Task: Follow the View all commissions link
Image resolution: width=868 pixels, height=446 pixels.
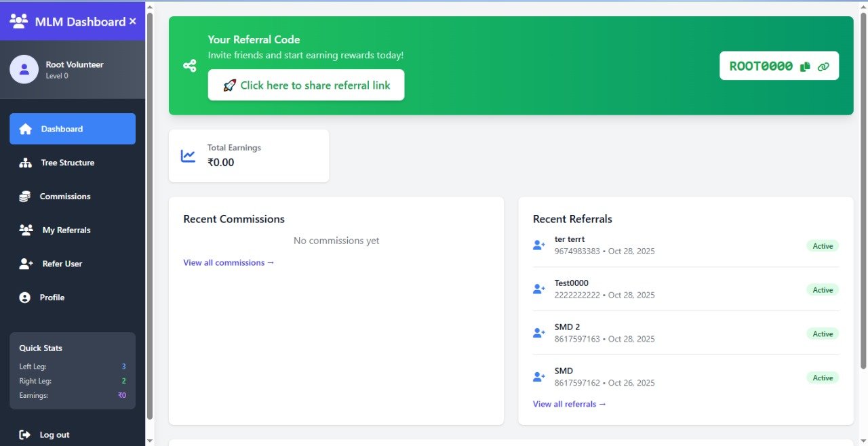Action: click(x=229, y=263)
